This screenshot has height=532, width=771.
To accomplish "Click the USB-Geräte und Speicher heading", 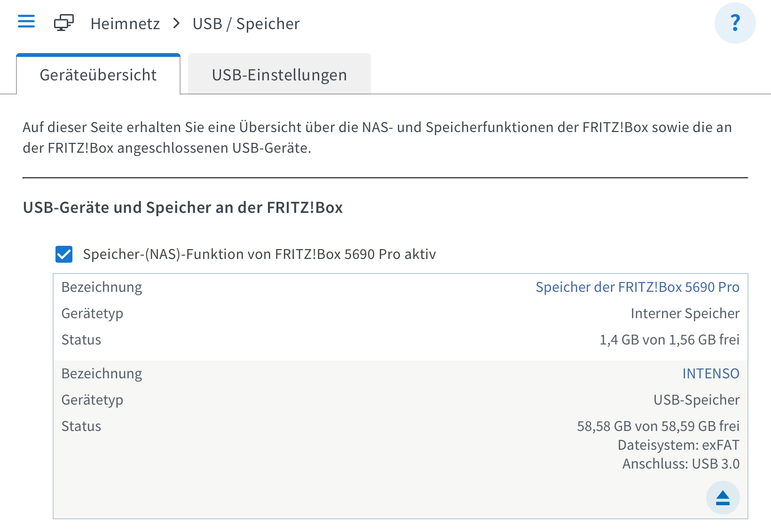I will click(x=183, y=207).
